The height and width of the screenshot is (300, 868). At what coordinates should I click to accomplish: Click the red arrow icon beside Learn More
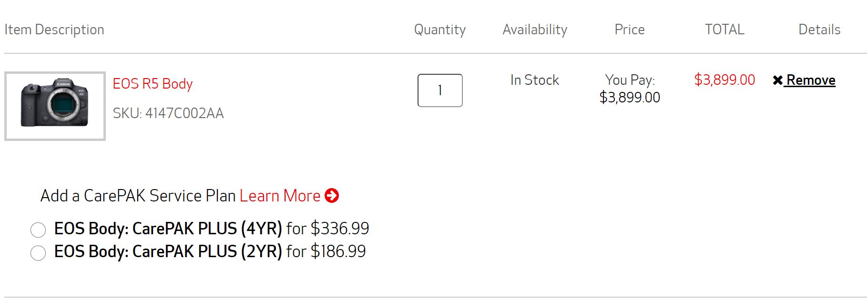click(331, 196)
